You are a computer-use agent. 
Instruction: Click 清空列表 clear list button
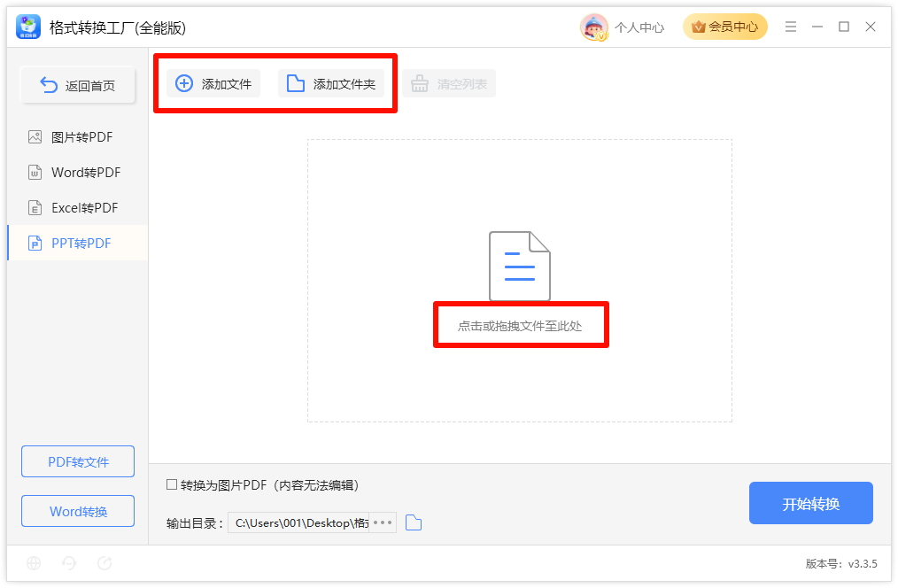[449, 83]
